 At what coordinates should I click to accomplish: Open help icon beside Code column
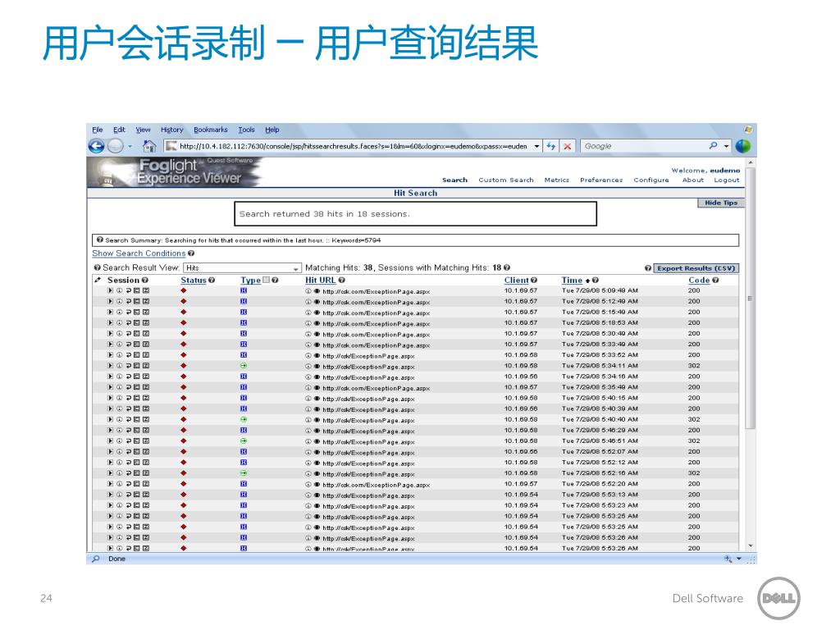(715, 281)
